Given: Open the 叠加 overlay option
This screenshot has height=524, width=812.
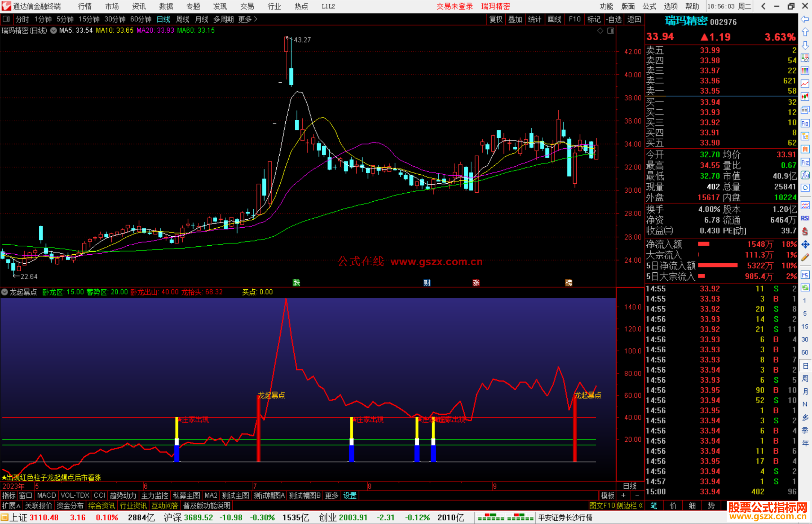Looking at the screenshot, I should coord(515,19).
